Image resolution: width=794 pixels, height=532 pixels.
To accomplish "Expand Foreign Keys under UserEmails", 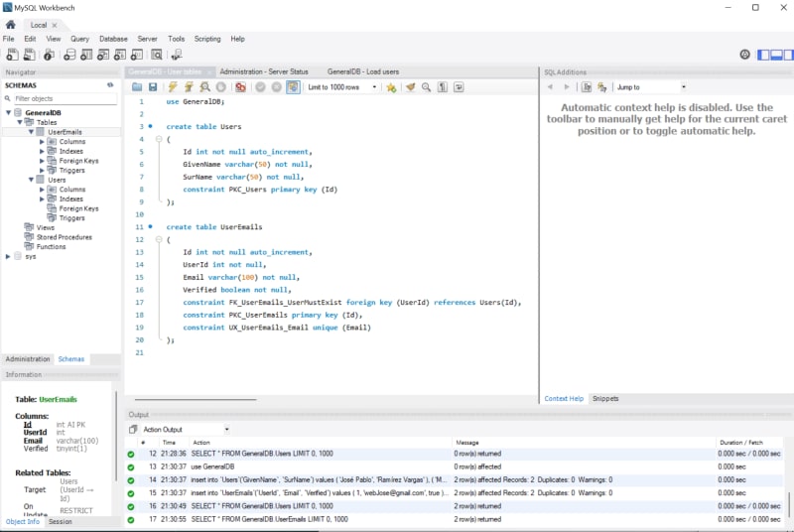I will (x=42, y=161).
